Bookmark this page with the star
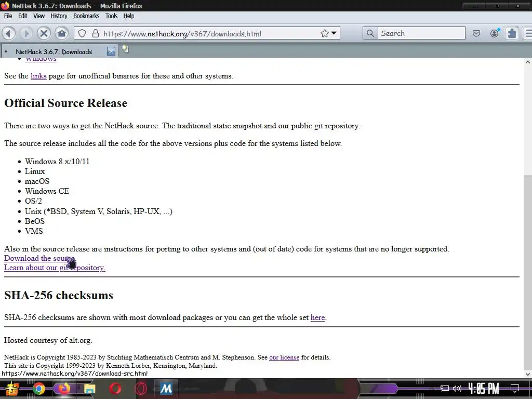The height and width of the screenshot is (399, 532). point(324,33)
